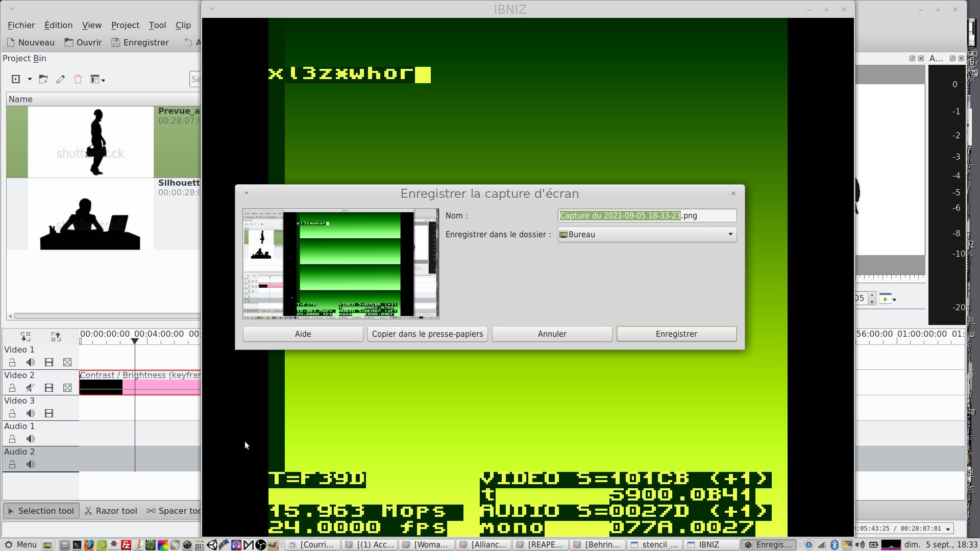Image resolution: width=980 pixels, height=551 pixels.
Task: Expand the Add Clip dropdown arrow
Action: tap(30, 79)
